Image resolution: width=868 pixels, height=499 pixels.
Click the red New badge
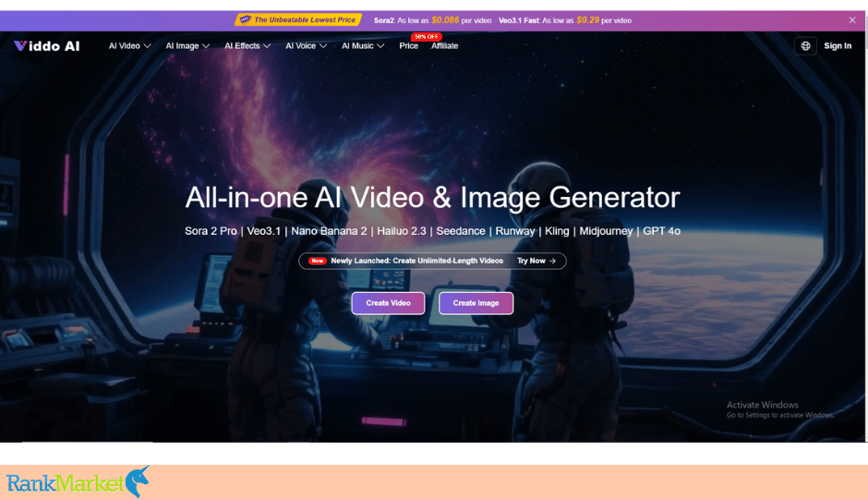318,261
